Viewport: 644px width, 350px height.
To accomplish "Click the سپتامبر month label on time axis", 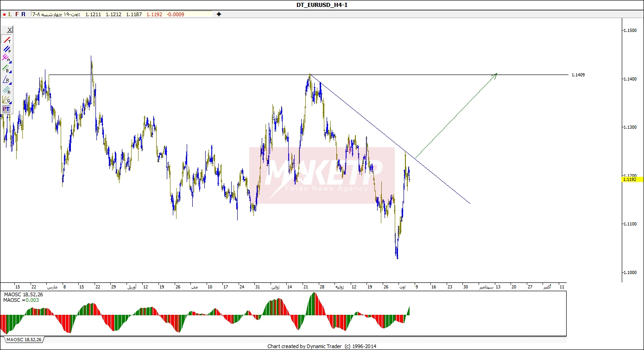I will click(x=487, y=287).
